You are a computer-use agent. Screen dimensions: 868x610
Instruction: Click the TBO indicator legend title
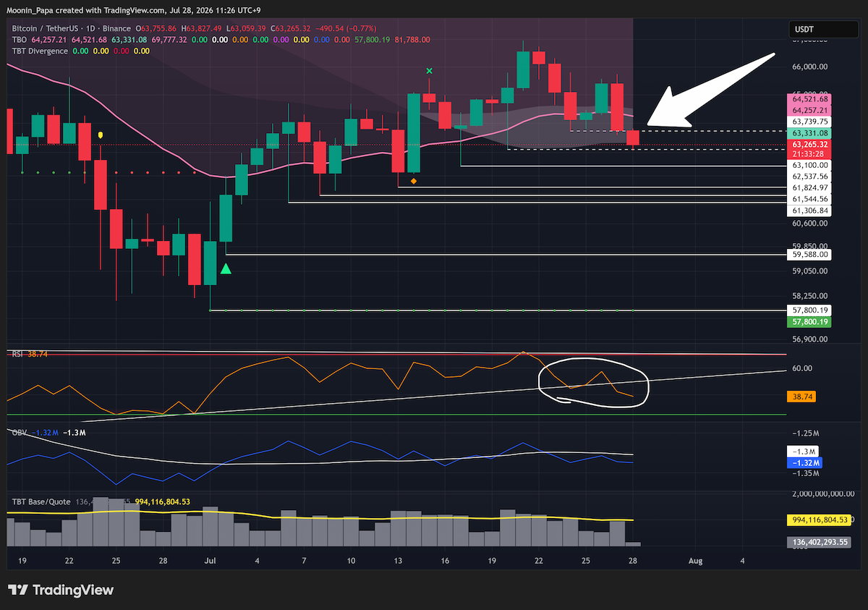pyautogui.click(x=20, y=40)
